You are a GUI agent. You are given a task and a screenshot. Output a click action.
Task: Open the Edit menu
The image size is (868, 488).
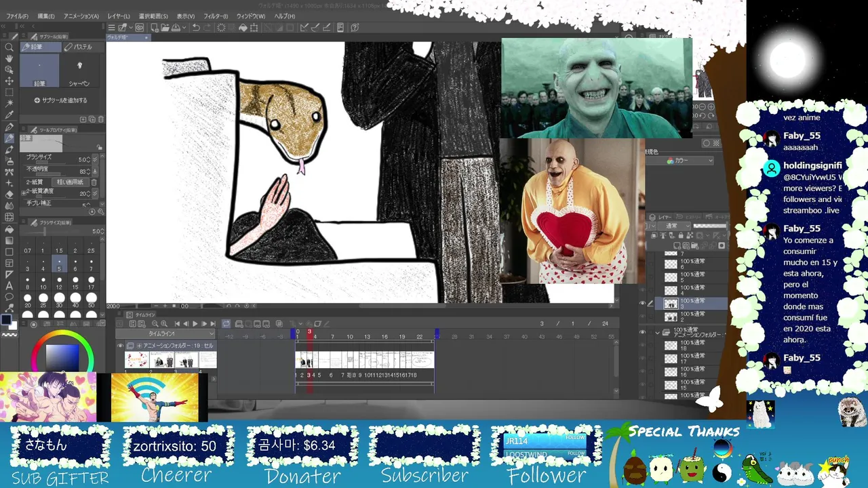click(x=46, y=16)
